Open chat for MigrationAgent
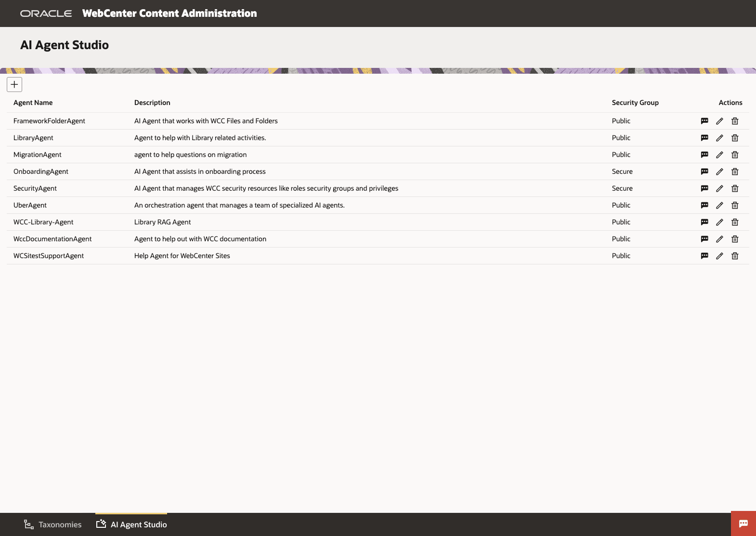This screenshot has width=756, height=536. [x=704, y=155]
